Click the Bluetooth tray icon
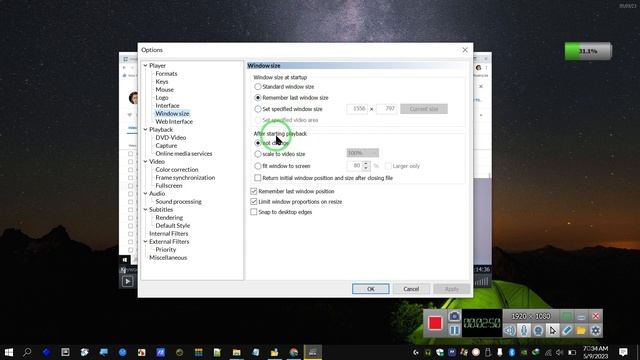Viewport: 640px width, 360px height. click(x=512, y=352)
